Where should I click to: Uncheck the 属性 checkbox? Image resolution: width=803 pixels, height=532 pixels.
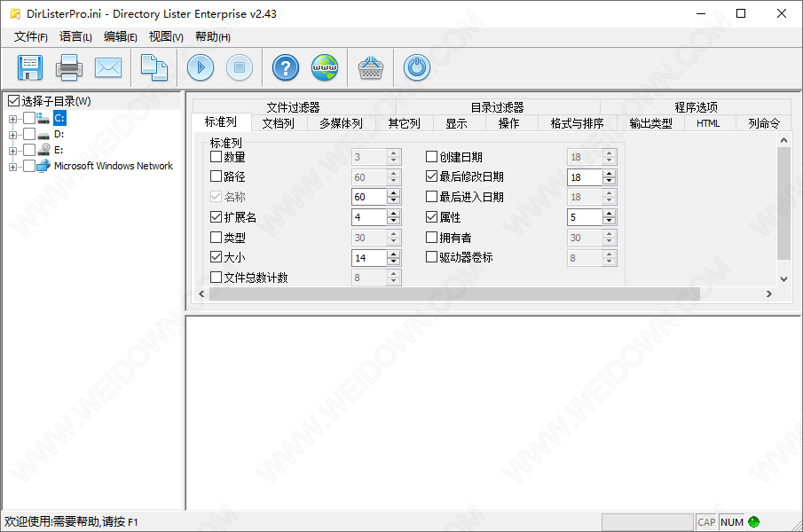point(432,217)
